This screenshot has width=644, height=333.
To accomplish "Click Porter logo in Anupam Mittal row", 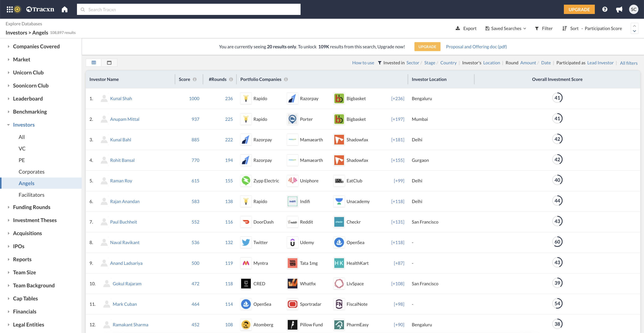I will coord(293,119).
